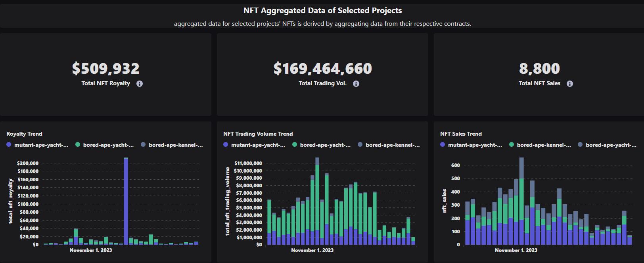Click green bored-ape-kennel dot in Sales Trend legend
This screenshot has height=263, width=644.
pyautogui.click(x=512, y=145)
